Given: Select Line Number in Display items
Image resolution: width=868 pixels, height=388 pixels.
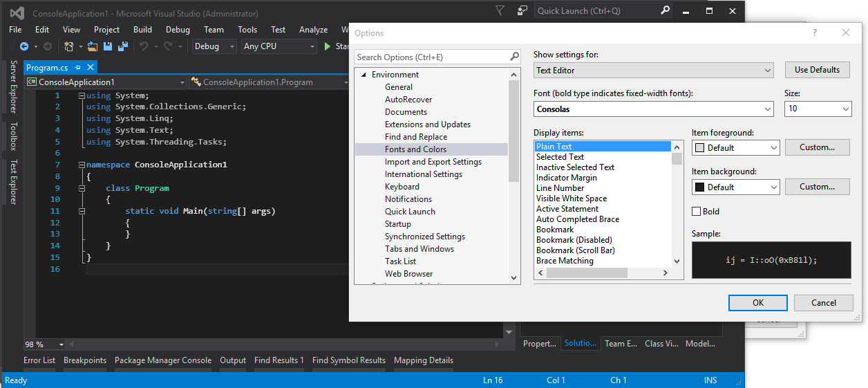Looking at the screenshot, I should (560, 188).
